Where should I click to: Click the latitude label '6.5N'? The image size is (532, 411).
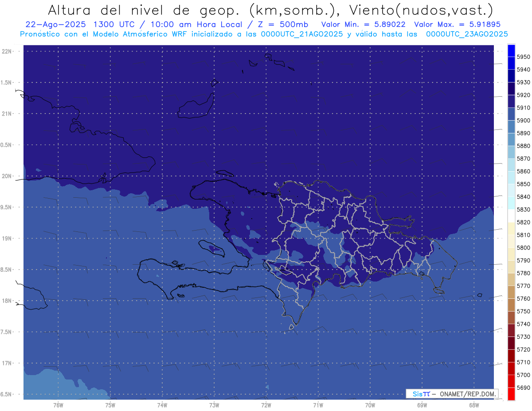pos(7,394)
